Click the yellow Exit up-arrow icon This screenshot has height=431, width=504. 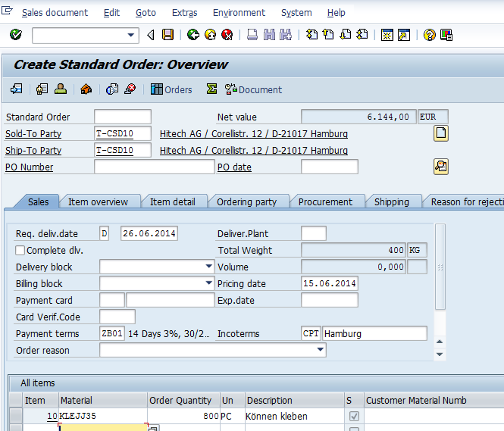[210, 34]
